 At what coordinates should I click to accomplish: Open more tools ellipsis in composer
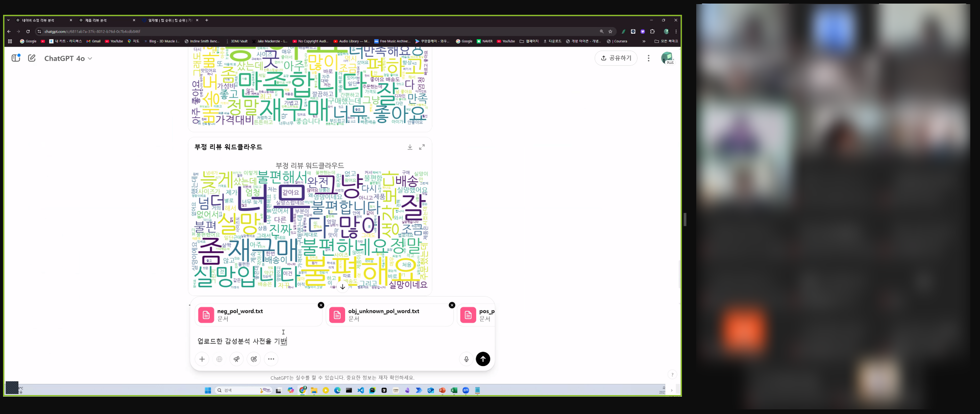[271, 359]
